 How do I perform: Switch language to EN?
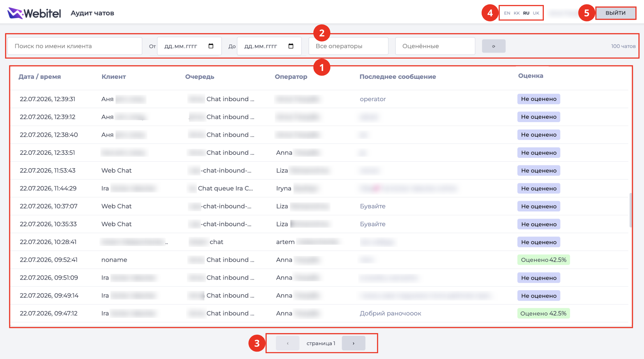pyautogui.click(x=507, y=13)
